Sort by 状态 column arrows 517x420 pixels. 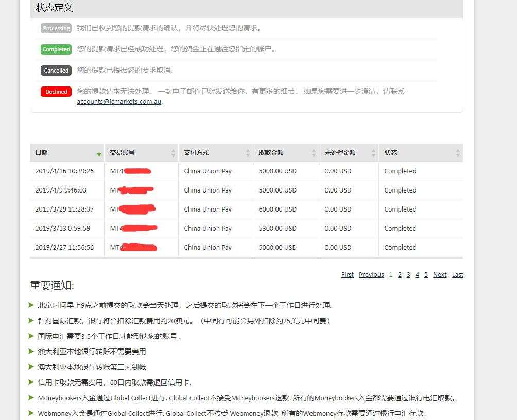458,153
